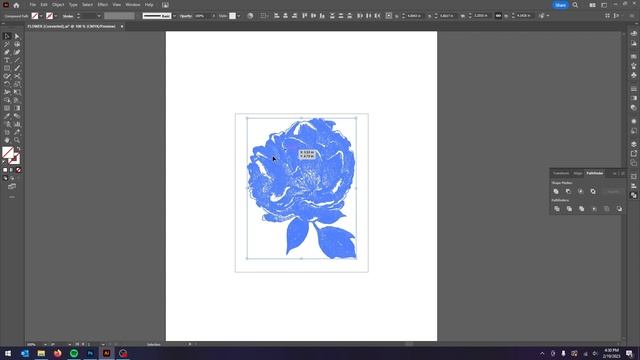Click Merge in Pathfinders row
The image size is (640, 360).
581,209
